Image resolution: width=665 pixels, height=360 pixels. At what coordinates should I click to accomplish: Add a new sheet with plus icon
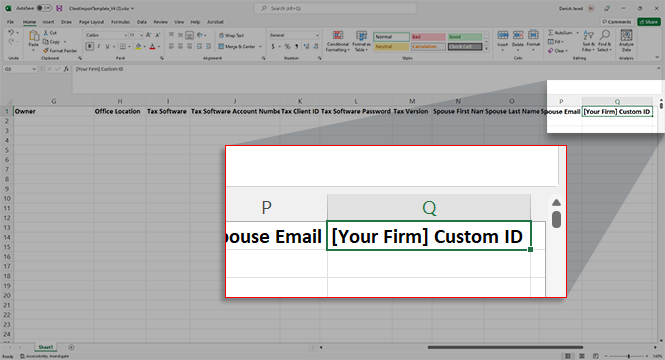[71, 347]
